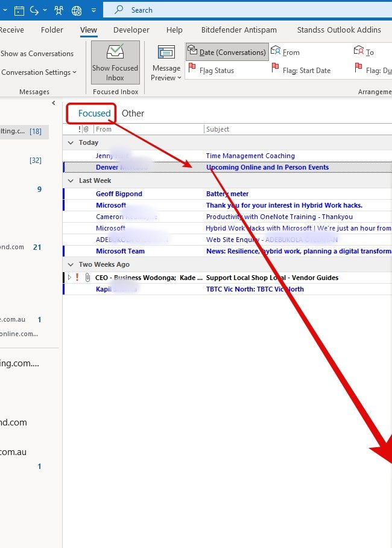Screen dimensions: 392x548
Task: Select the folder with [18] count
Action: (24, 132)
